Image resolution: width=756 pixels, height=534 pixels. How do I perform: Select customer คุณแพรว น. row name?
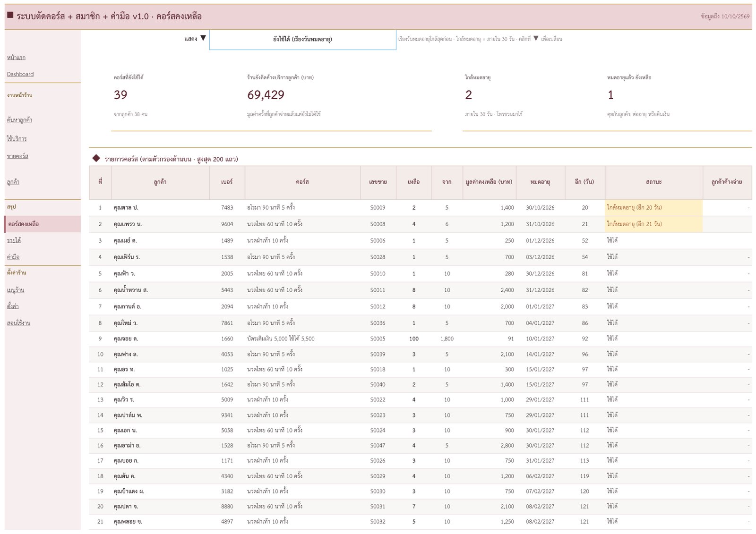(160, 224)
